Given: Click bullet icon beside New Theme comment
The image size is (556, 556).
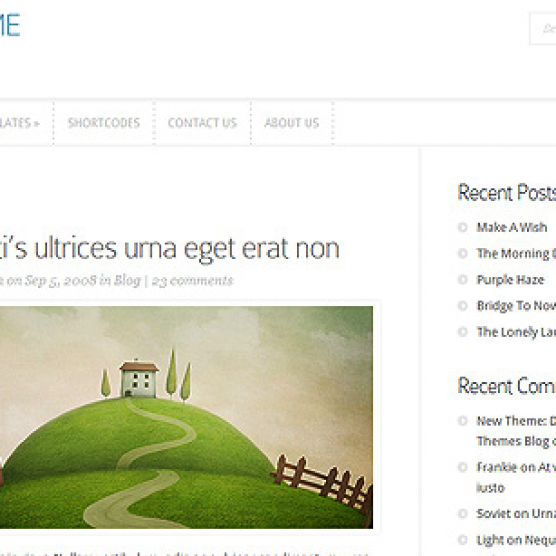Looking at the screenshot, I should [463, 421].
